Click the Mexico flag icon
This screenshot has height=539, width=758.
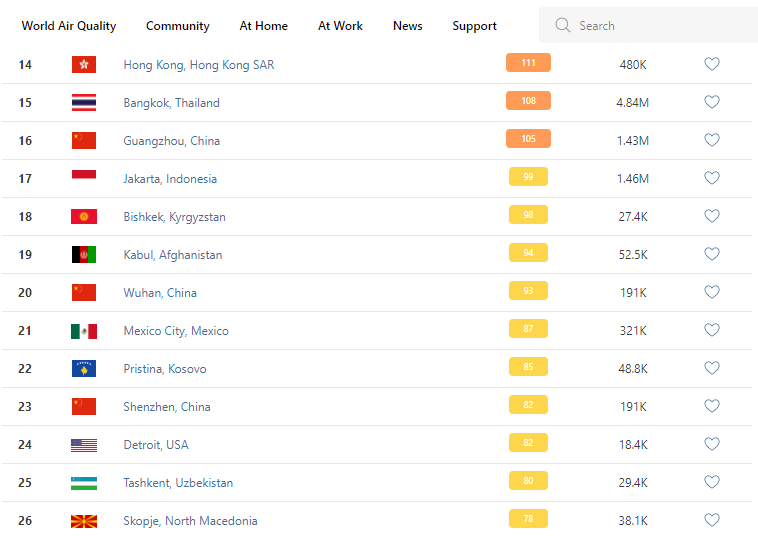click(84, 330)
